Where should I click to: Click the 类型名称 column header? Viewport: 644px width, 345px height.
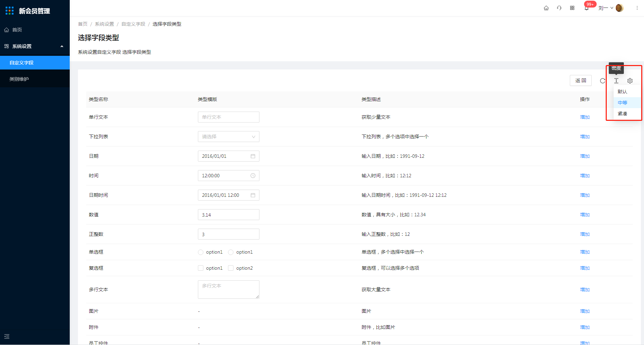tap(98, 99)
